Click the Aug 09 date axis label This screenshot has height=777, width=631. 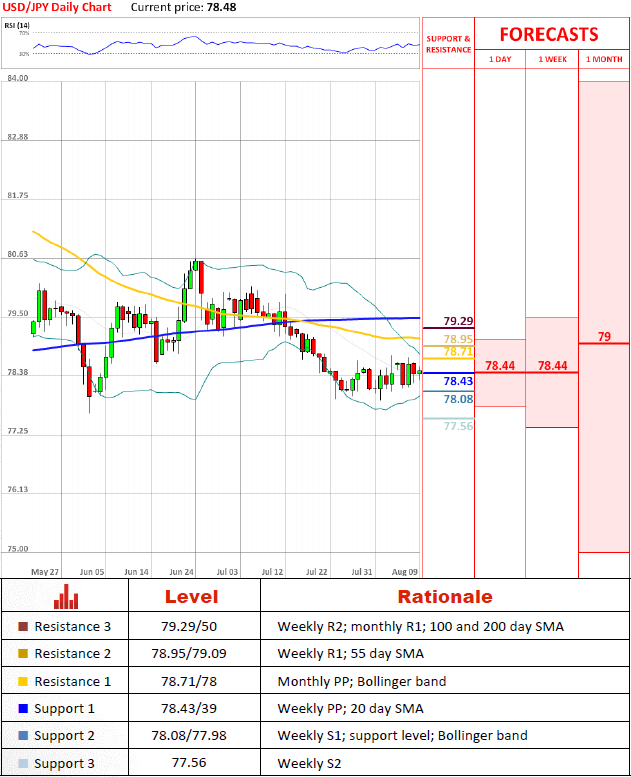coord(404,572)
